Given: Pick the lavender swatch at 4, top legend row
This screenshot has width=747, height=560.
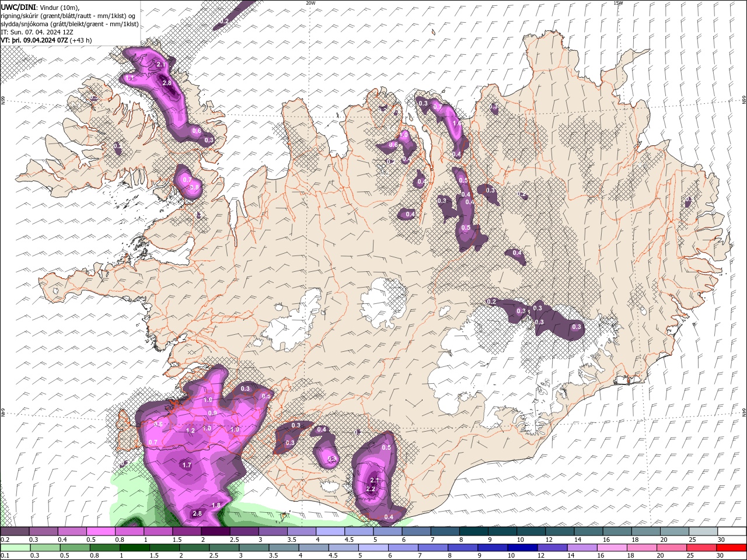Looking at the screenshot, I should point(330,531).
